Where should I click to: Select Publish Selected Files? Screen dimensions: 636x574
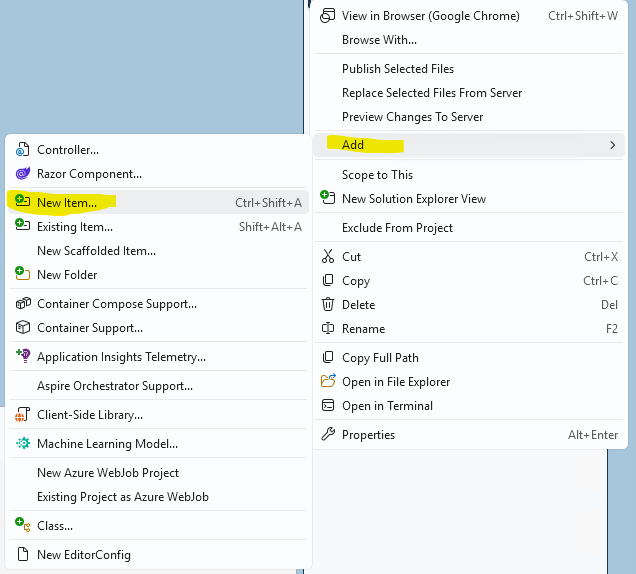pyautogui.click(x=398, y=69)
